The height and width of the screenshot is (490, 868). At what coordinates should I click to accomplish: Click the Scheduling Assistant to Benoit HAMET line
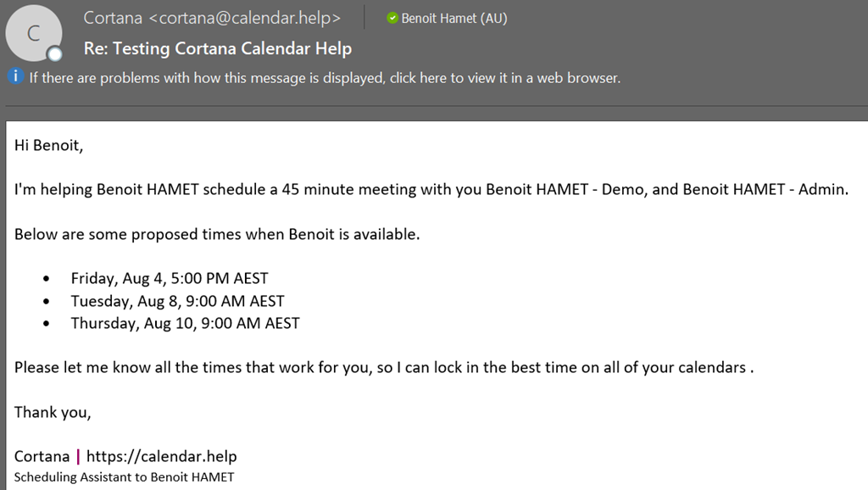(x=124, y=476)
